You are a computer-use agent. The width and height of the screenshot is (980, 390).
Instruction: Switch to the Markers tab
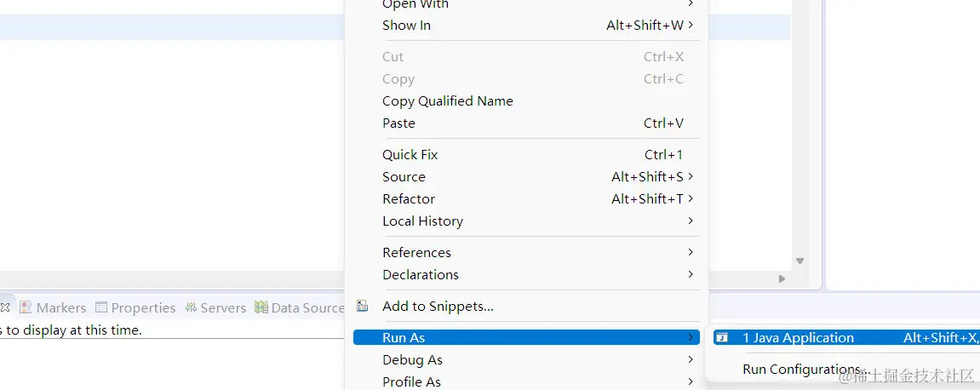coord(53,307)
